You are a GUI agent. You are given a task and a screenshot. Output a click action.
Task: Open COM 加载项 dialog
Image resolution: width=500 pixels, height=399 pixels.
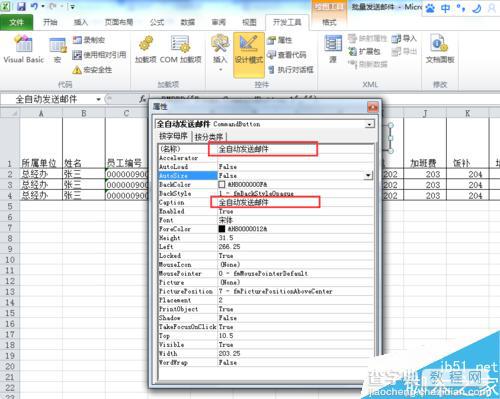pyautogui.click(x=180, y=49)
